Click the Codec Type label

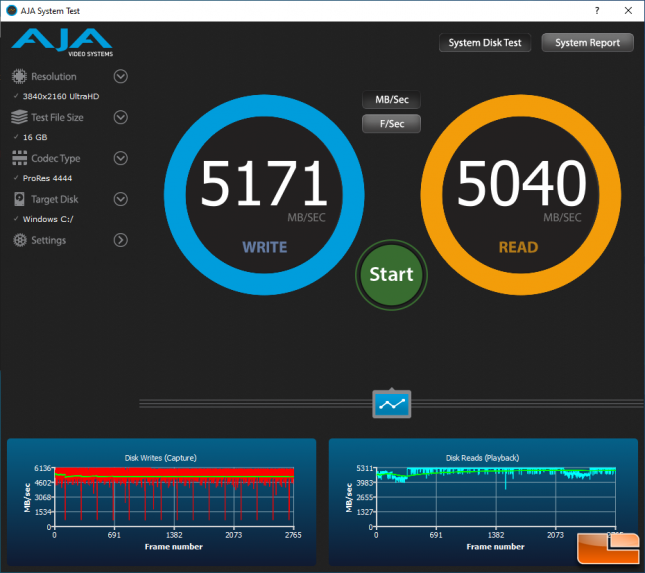[x=56, y=158]
